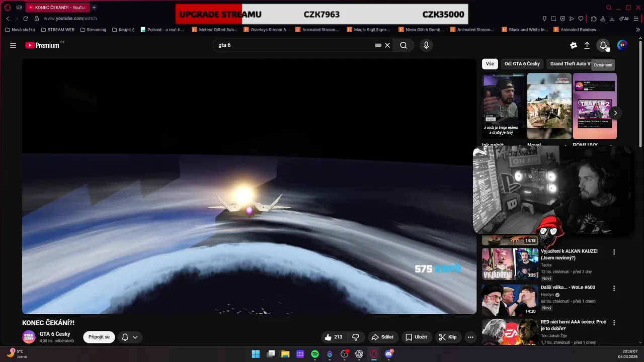Open the browser search tabs magnifier

pos(609,8)
